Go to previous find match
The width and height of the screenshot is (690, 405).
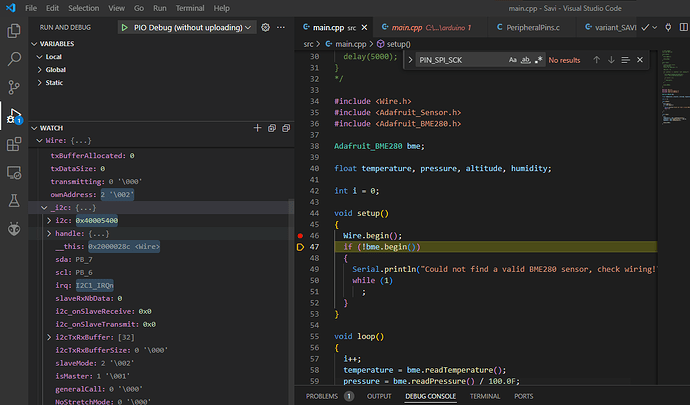tap(596, 60)
